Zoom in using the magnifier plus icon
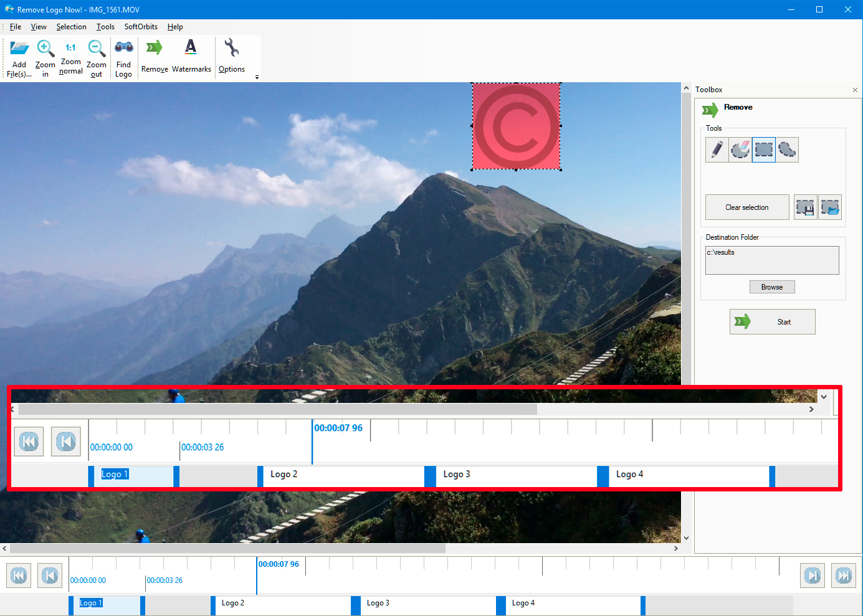This screenshot has width=863, height=616. 45,59
